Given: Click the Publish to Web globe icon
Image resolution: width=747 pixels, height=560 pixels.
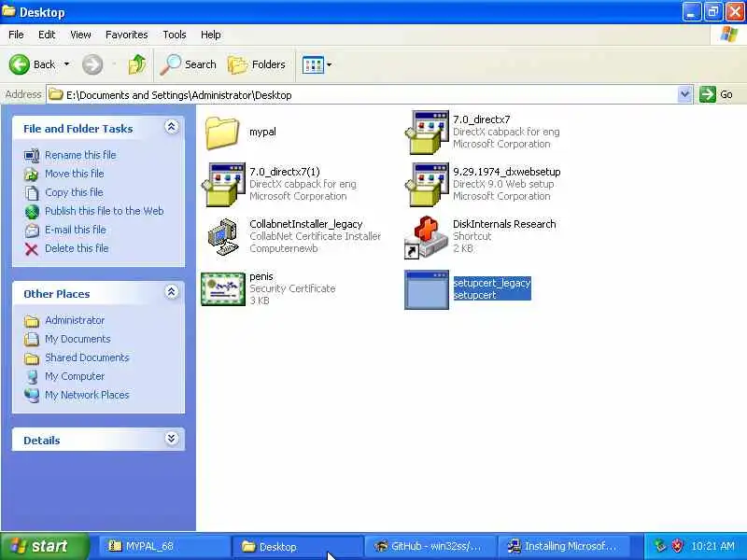Looking at the screenshot, I should click(x=32, y=212).
